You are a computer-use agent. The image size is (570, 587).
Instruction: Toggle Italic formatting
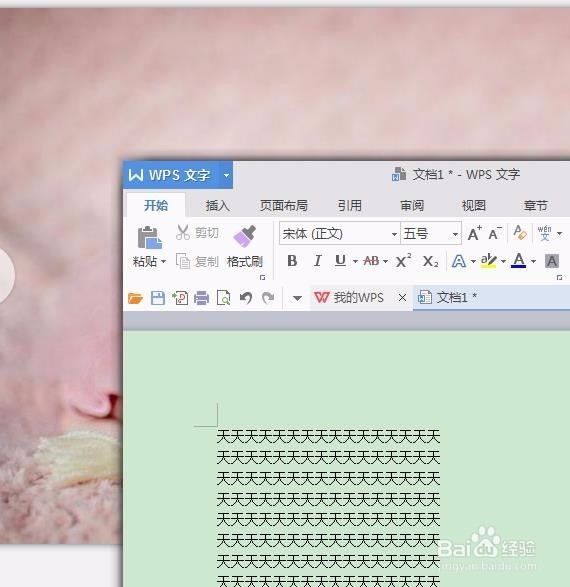coord(317,261)
